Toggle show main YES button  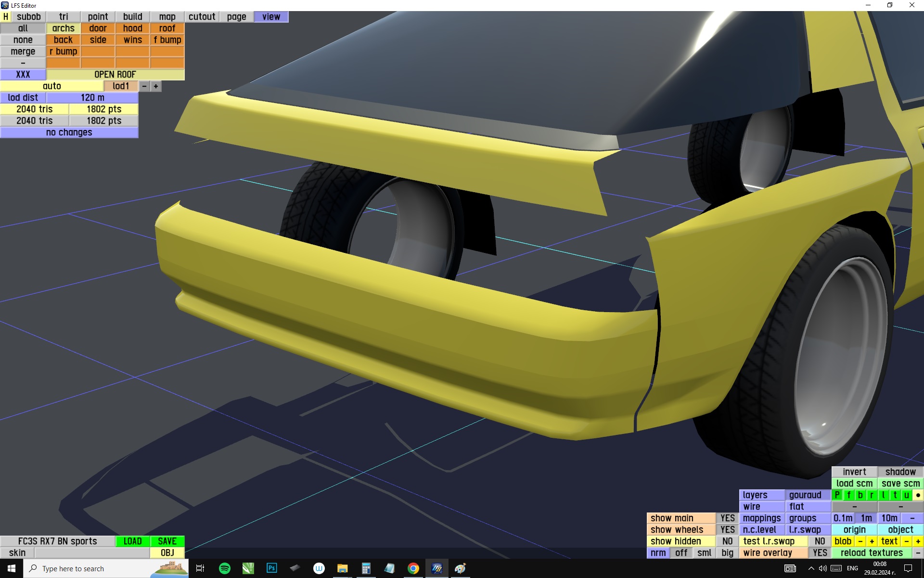coord(727,518)
